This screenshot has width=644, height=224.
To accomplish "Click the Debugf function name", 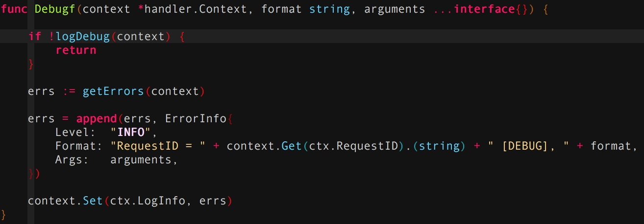I will pyautogui.click(x=54, y=9).
